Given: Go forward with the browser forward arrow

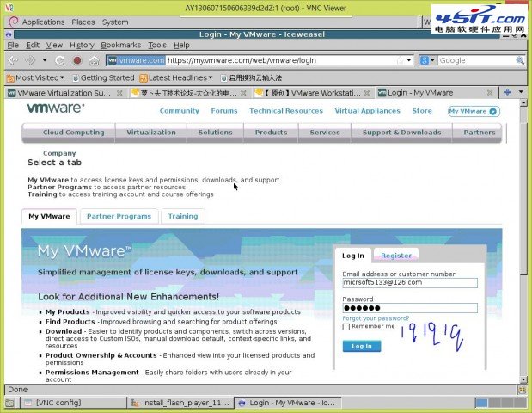Looking at the screenshot, I should click(31, 60).
